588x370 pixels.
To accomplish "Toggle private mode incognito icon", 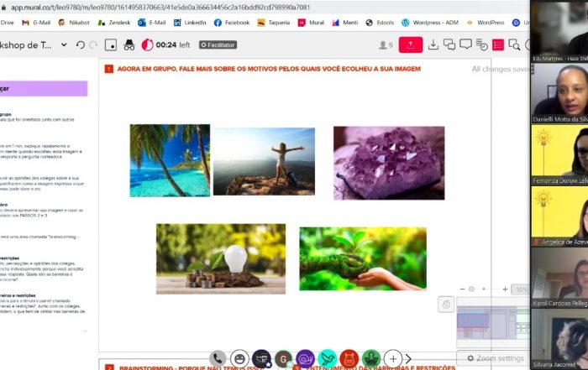I will 129,44.
